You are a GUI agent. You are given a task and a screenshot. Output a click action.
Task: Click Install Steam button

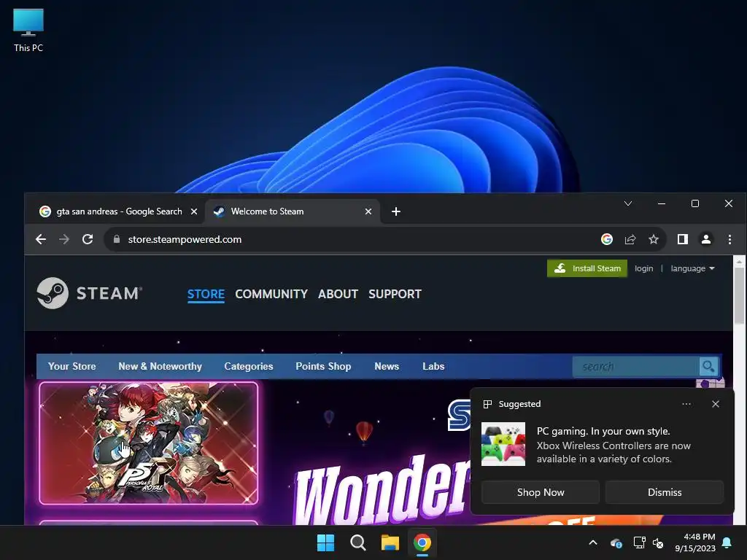click(x=587, y=268)
